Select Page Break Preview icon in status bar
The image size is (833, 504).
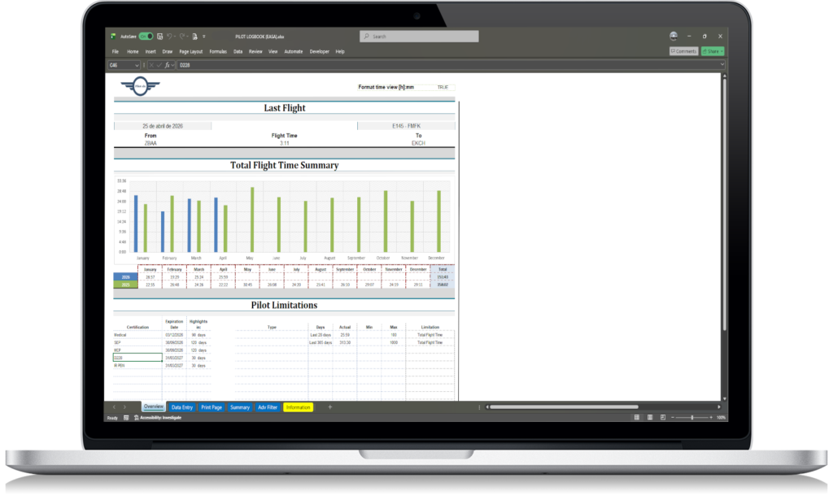click(662, 417)
